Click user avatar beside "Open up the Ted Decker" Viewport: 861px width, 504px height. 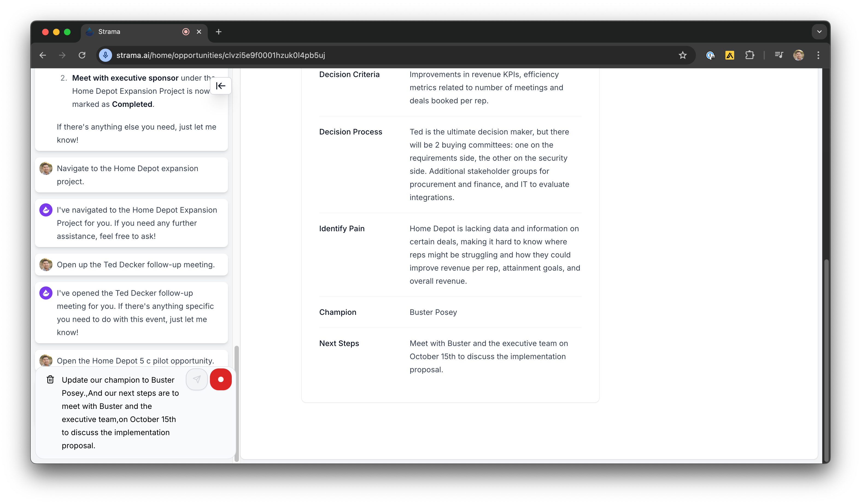(x=46, y=265)
